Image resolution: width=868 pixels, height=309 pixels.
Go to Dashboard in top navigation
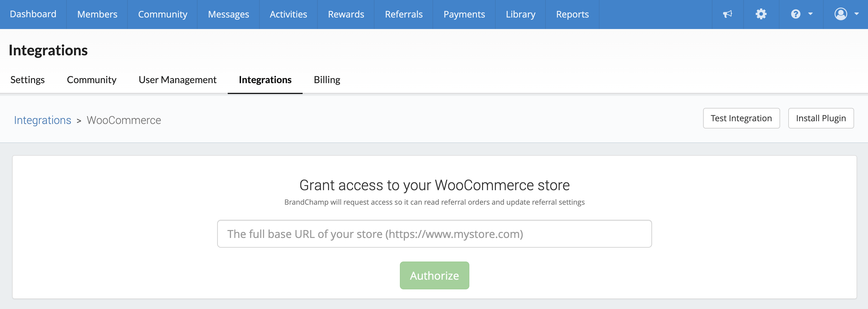[x=33, y=14]
